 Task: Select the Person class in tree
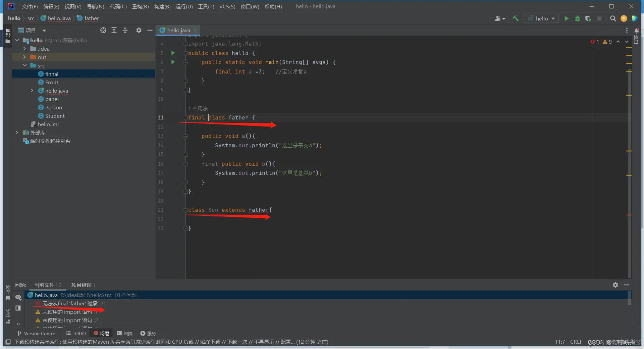point(53,107)
